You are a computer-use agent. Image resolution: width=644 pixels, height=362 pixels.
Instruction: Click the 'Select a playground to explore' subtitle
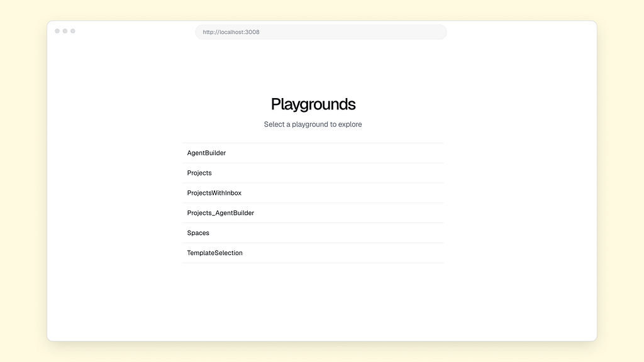[313, 124]
